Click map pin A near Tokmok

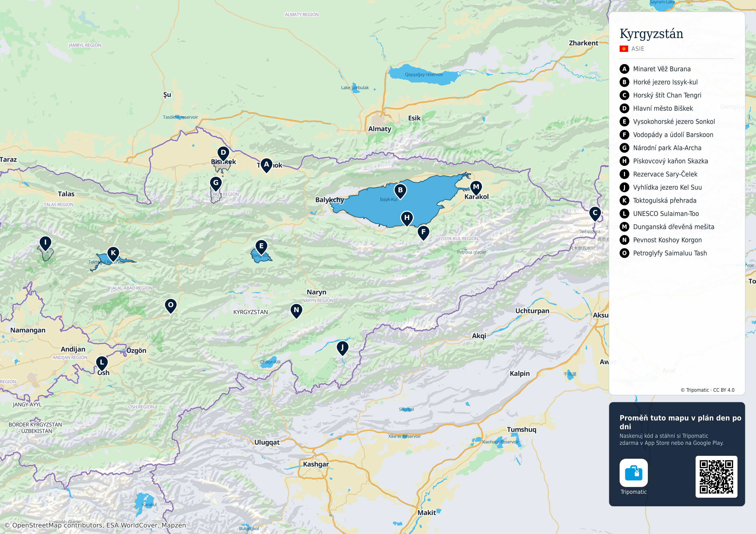click(x=266, y=165)
